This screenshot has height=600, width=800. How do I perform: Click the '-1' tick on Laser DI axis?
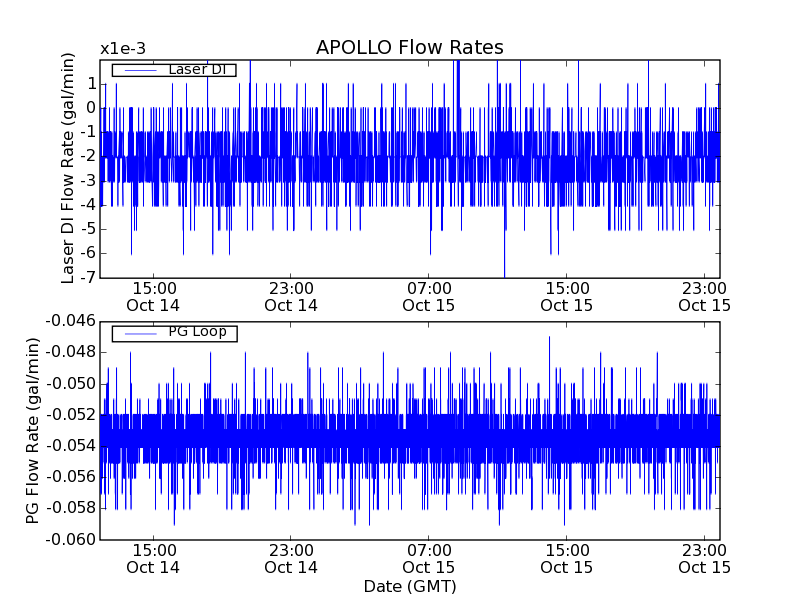pos(88,132)
